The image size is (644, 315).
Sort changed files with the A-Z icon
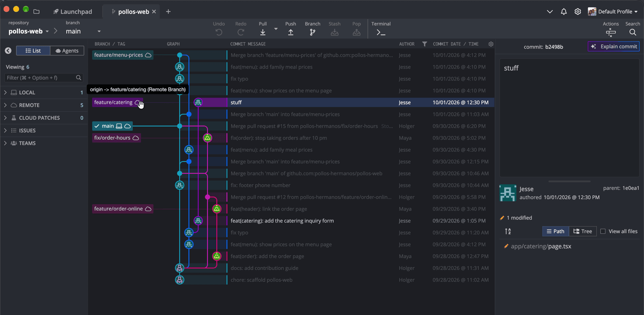[x=508, y=231]
